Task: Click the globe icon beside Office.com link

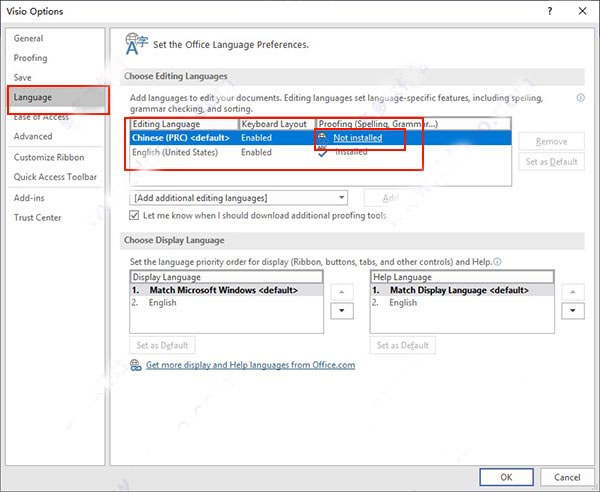Action: (x=135, y=365)
